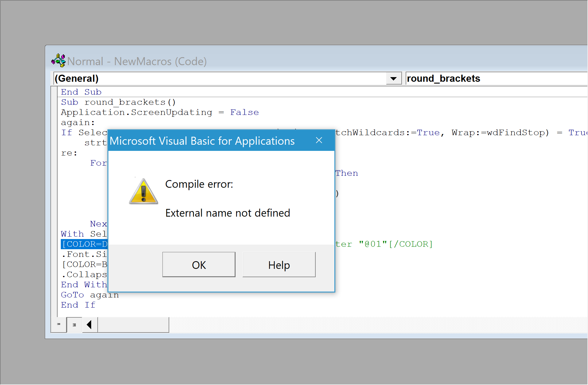This screenshot has width=588, height=385.
Task: Click OK in the compile error dialog
Action: click(x=199, y=265)
